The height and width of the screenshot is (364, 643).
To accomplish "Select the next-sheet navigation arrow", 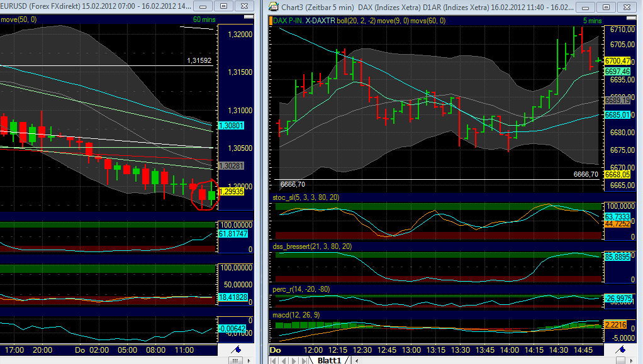I will [x=294, y=360].
